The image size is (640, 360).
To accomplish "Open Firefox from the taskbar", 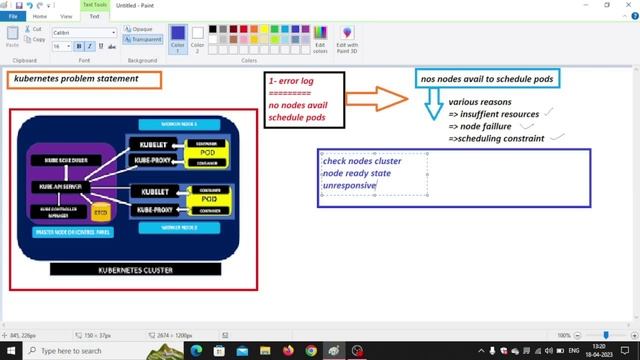I will pyautogui.click(x=288, y=351).
